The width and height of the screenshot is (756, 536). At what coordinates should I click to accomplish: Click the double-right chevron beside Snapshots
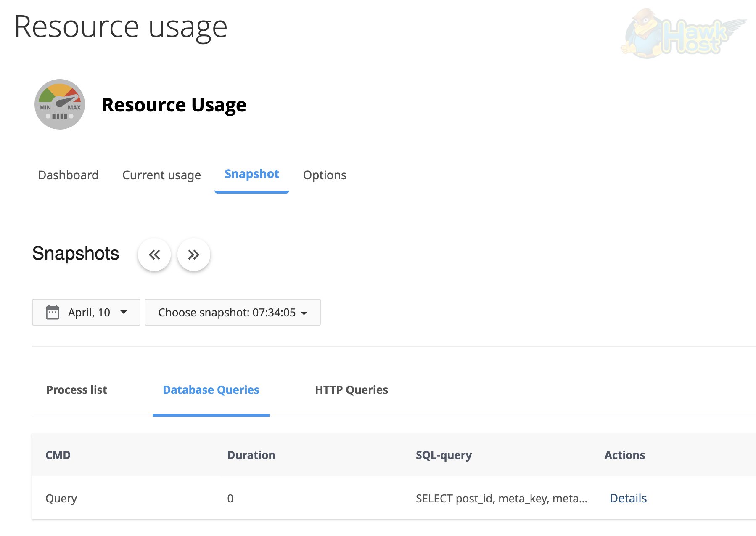193,255
